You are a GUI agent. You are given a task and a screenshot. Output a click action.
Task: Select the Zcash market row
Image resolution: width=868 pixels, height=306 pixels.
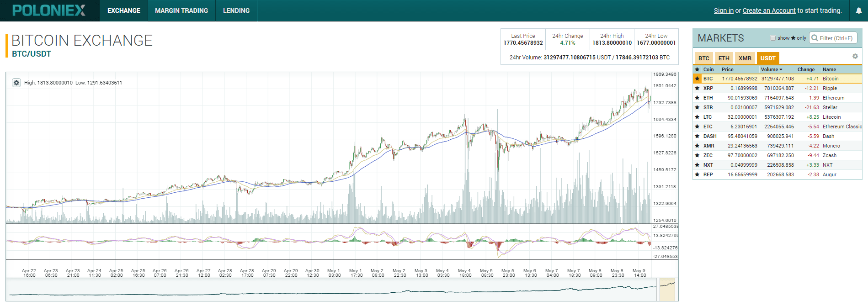point(777,155)
